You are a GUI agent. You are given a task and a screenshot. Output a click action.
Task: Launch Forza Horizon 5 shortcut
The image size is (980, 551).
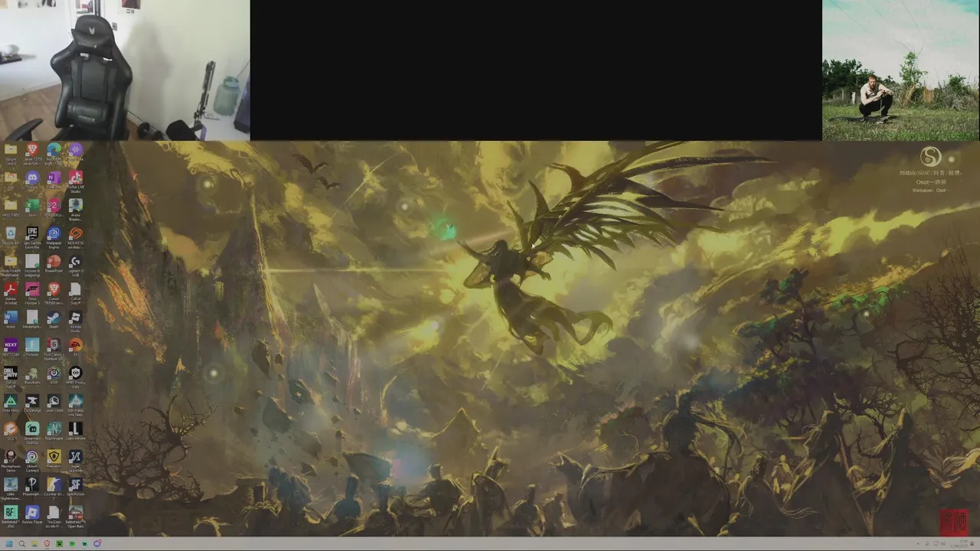pyautogui.click(x=32, y=295)
